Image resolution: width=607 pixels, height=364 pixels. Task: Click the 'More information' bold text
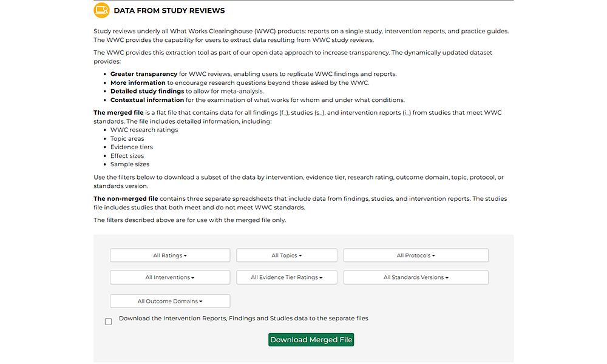click(x=138, y=83)
